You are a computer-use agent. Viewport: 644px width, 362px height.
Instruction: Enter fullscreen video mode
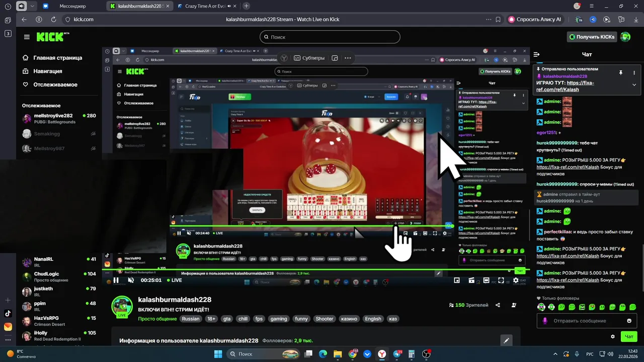point(501,281)
